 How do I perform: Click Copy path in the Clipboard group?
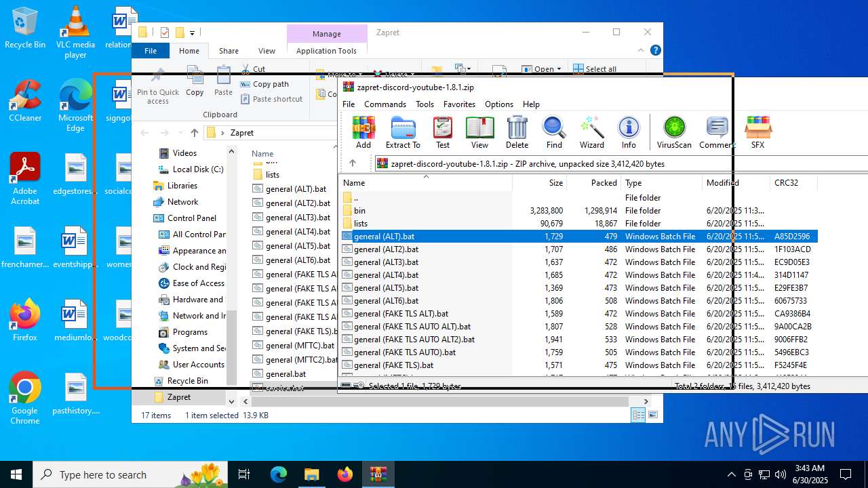[264, 84]
